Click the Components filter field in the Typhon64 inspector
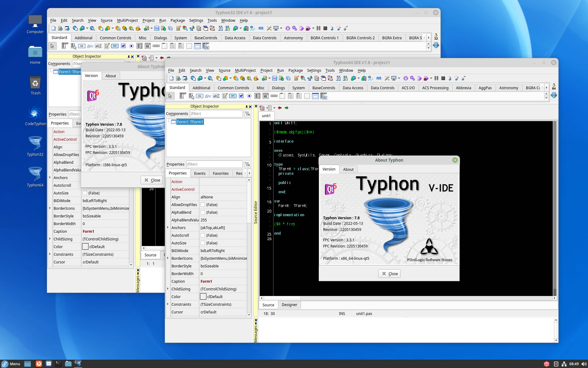This screenshot has width=588, height=368. coord(216,114)
